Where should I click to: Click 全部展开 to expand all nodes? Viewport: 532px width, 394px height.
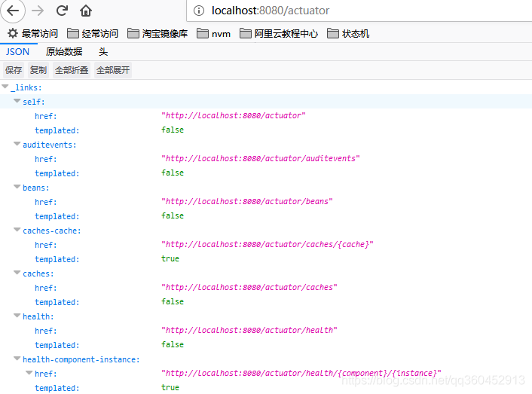tap(113, 70)
